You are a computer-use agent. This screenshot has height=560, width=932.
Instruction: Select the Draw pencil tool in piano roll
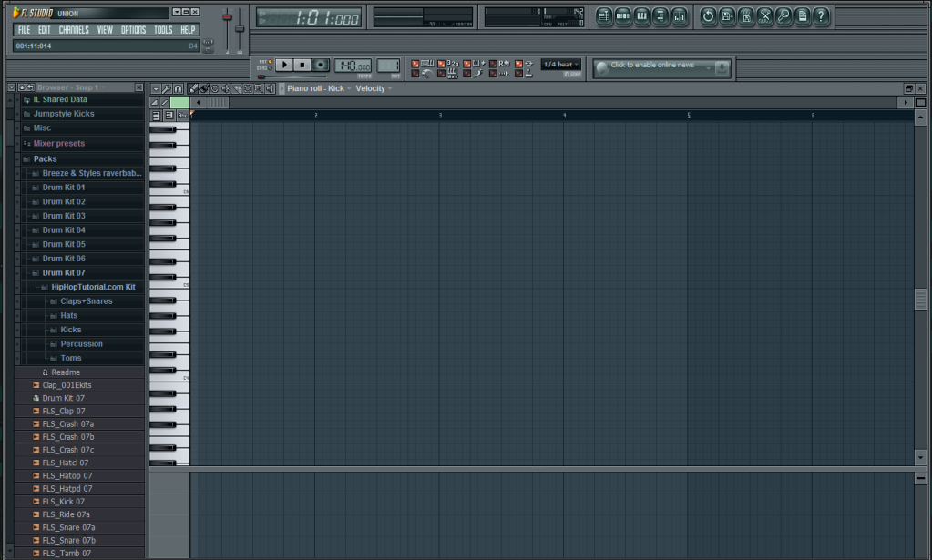(x=193, y=88)
